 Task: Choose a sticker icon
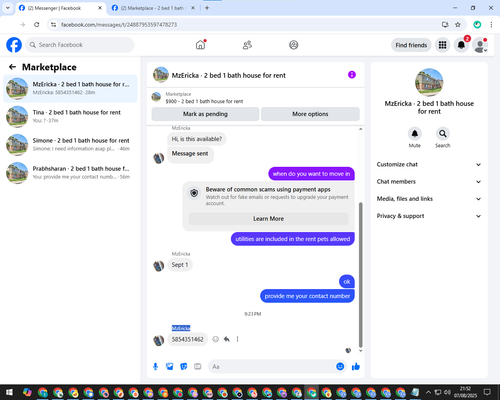click(184, 367)
